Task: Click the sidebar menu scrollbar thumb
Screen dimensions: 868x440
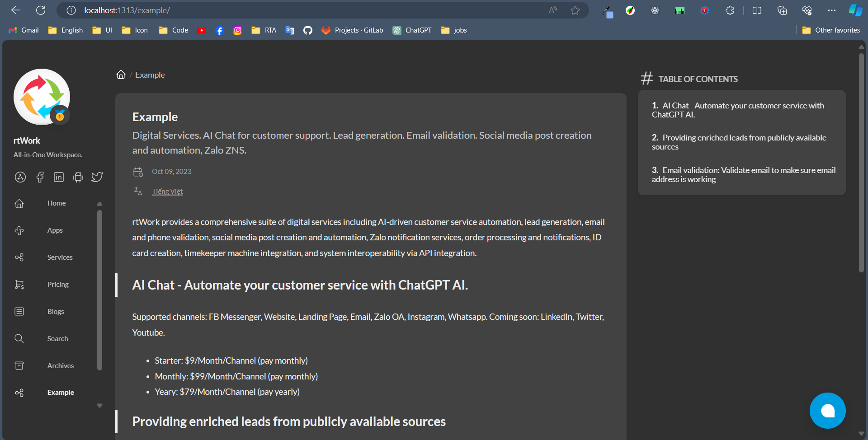Action: (100, 290)
